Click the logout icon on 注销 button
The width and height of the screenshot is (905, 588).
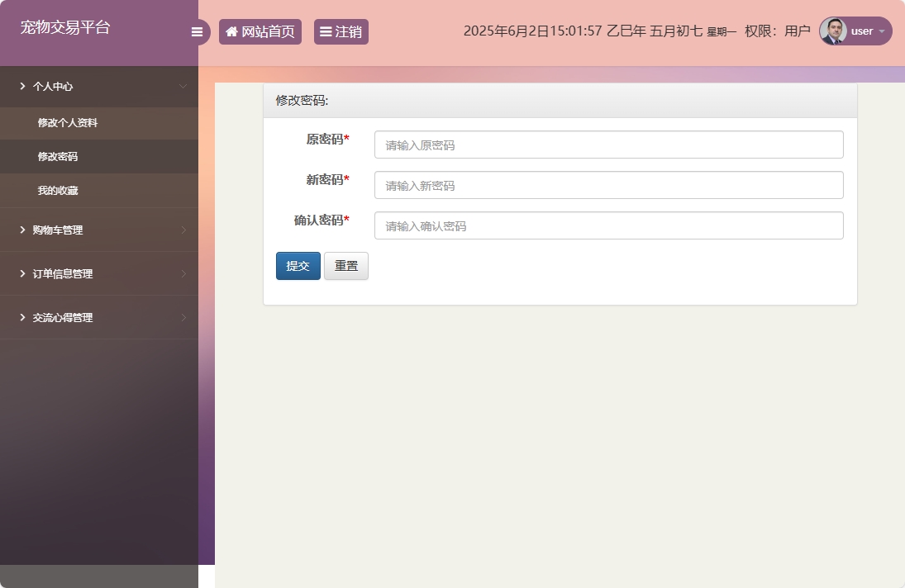pyautogui.click(x=324, y=31)
